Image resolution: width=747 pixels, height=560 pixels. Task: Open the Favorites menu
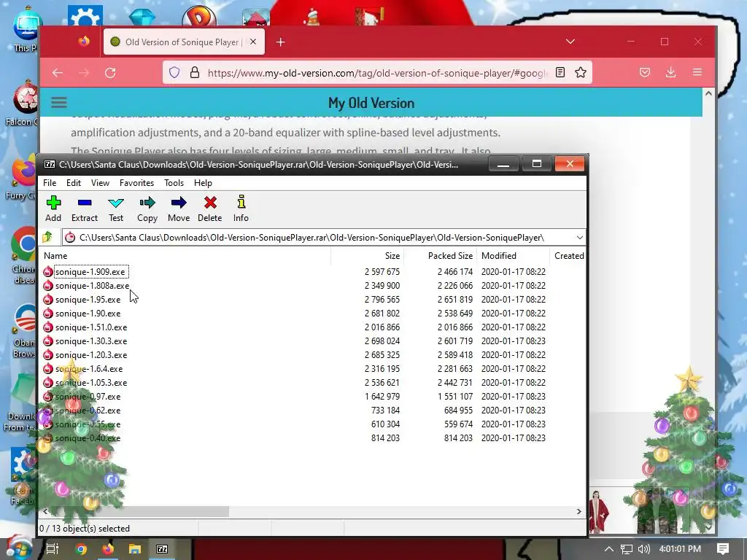tap(136, 183)
